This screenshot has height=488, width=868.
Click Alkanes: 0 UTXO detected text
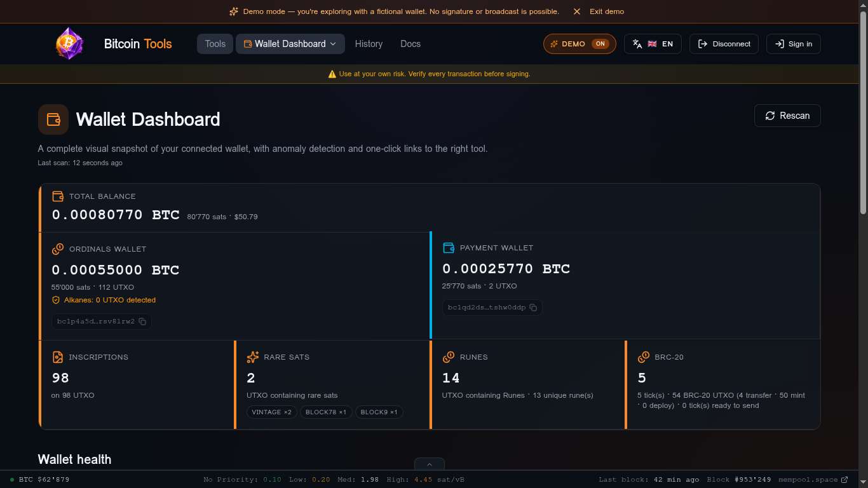110,300
